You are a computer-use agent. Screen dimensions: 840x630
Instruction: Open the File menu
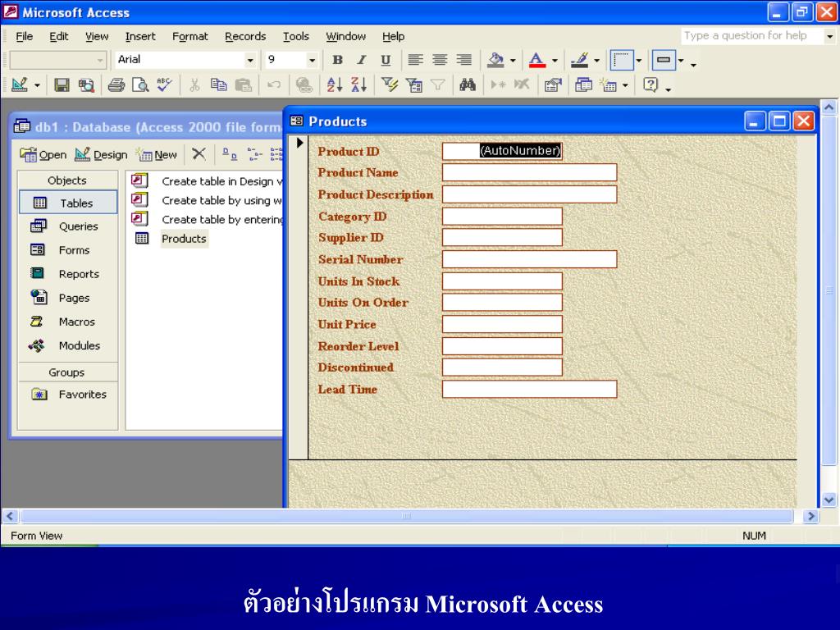(24, 36)
